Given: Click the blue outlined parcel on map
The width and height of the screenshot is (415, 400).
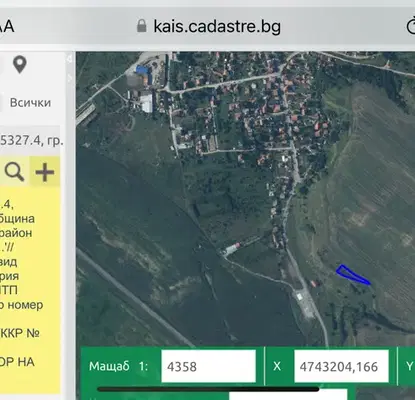Looking at the screenshot, I should click(x=353, y=275).
